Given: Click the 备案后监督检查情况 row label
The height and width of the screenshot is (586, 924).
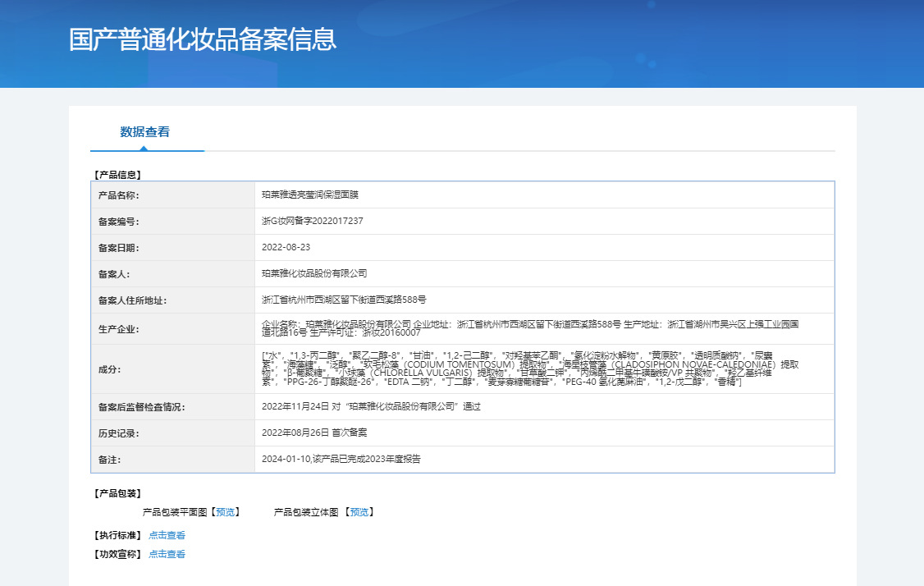Looking at the screenshot, I should point(141,407).
